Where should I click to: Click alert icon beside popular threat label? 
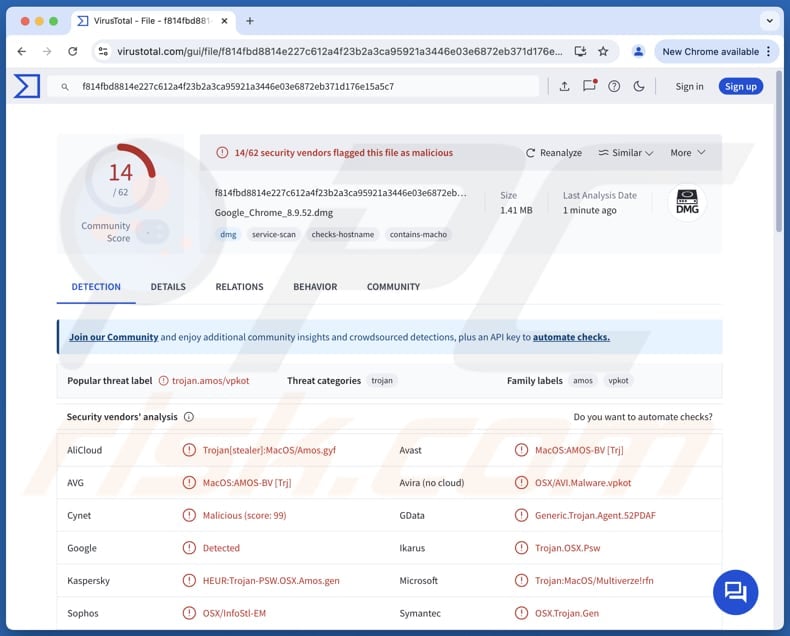164,380
